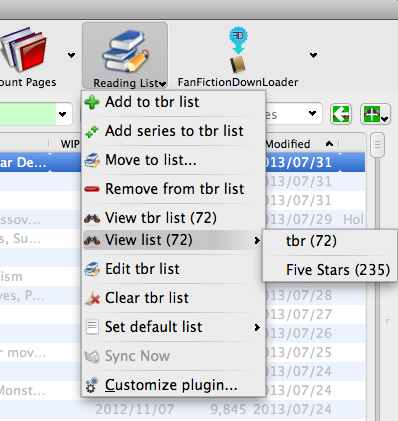The height and width of the screenshot is (421, 398).
Task: Open Customize plugin...
Action: click(173, 385)
